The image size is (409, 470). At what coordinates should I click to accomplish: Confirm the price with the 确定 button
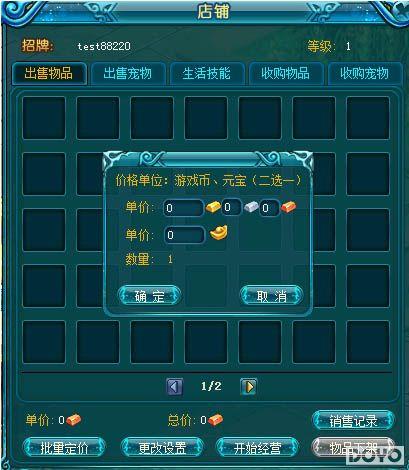click(x=149, y=296)
